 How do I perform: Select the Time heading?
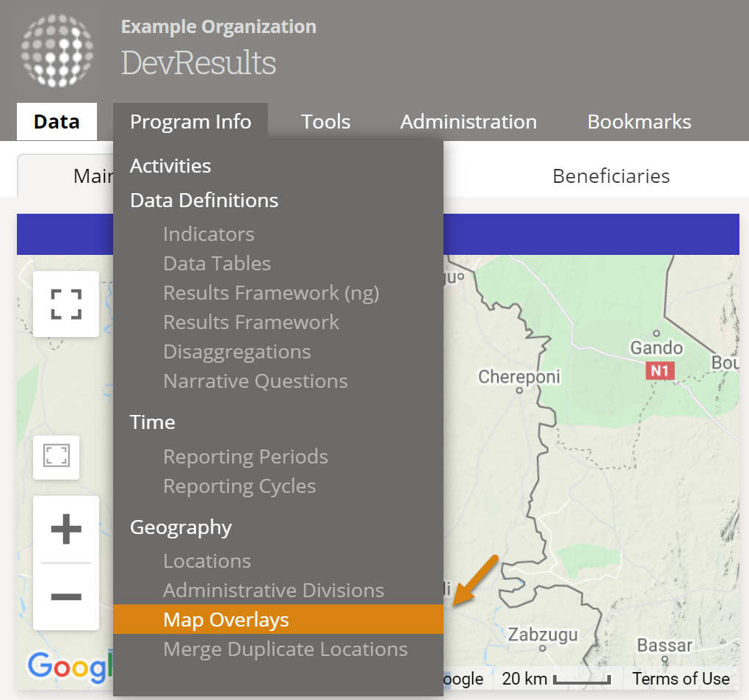(153, 422)
